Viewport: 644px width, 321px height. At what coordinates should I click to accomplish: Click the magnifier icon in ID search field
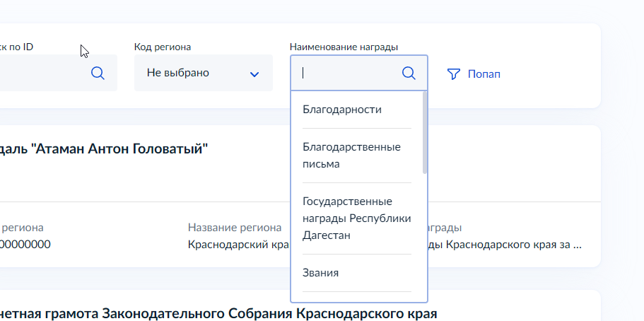tap(98, 73)
